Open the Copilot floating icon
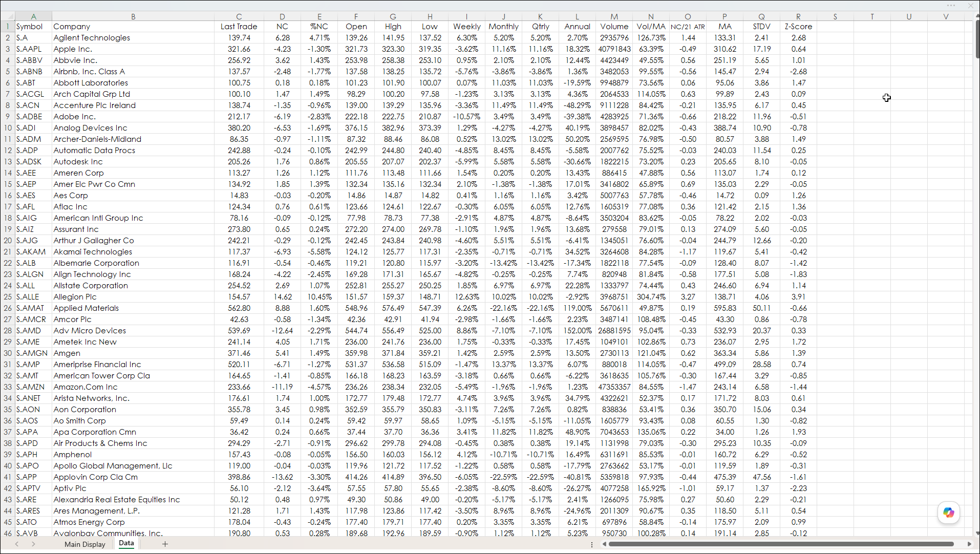Image resolution: width=980 pixels, height=554 pixels. [x=948, y=513]
